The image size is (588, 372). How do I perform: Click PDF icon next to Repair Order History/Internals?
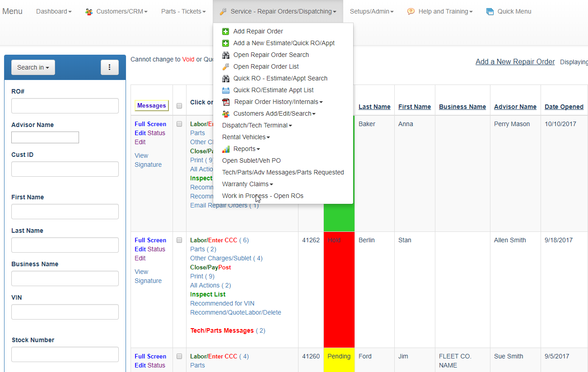click(x=226, y=102)
